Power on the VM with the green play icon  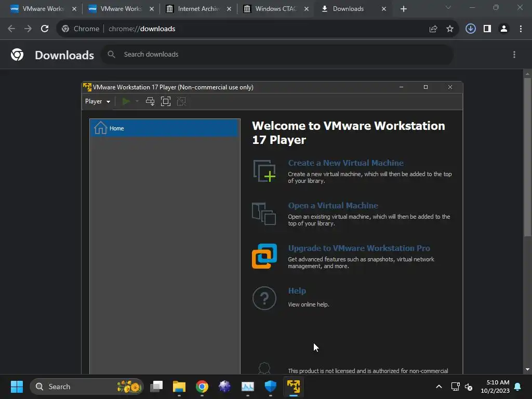(126, 101)
